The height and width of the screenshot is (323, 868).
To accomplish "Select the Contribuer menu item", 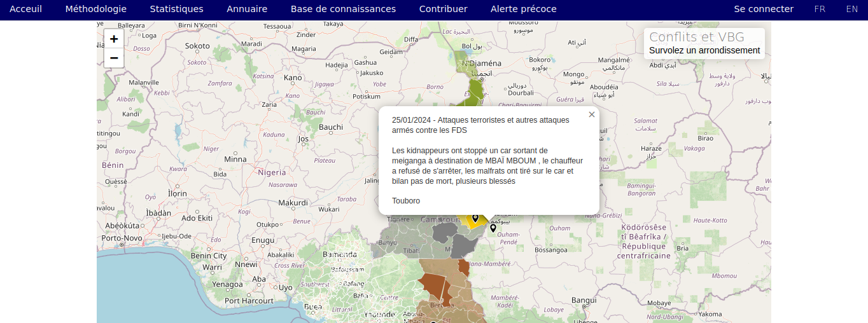I will click(443, 9).
